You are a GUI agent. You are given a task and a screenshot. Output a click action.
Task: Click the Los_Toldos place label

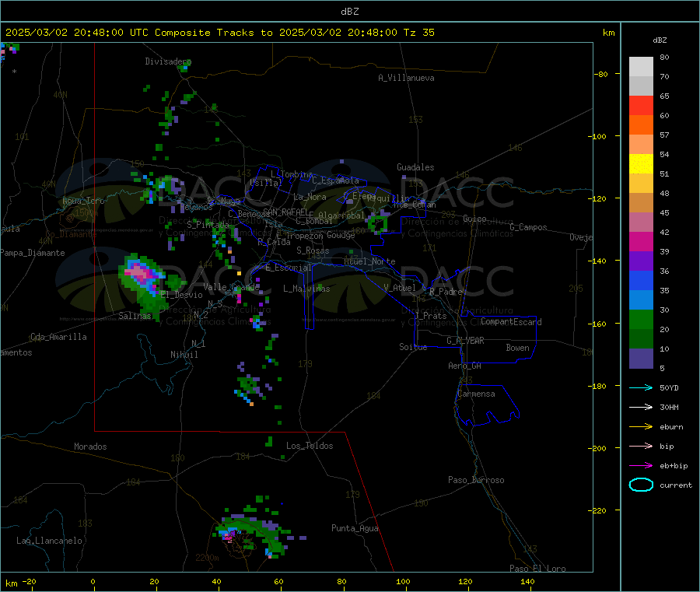coord(310,446)
